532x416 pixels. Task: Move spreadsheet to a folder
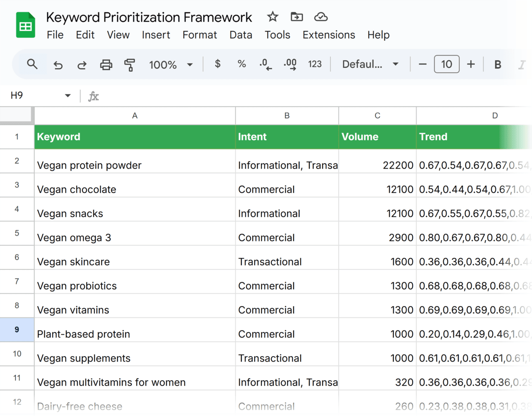click(x=296, y=17)
